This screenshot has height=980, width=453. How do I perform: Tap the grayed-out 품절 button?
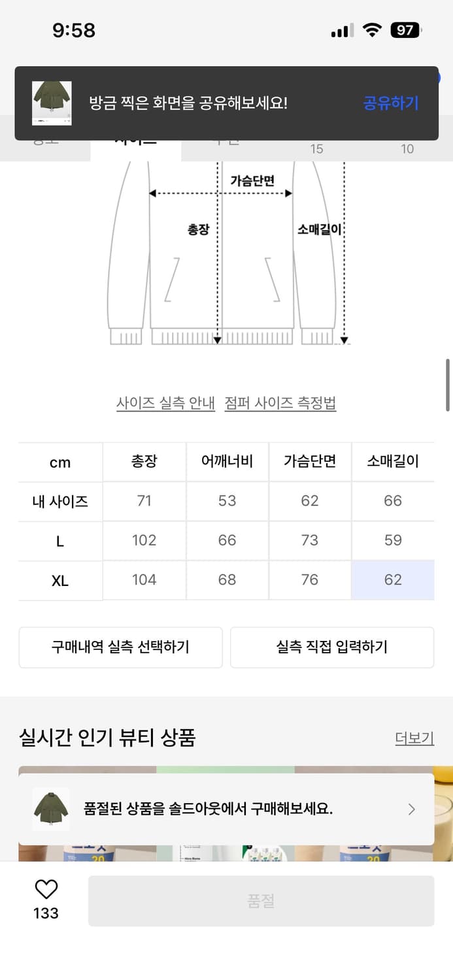point(261,900)
